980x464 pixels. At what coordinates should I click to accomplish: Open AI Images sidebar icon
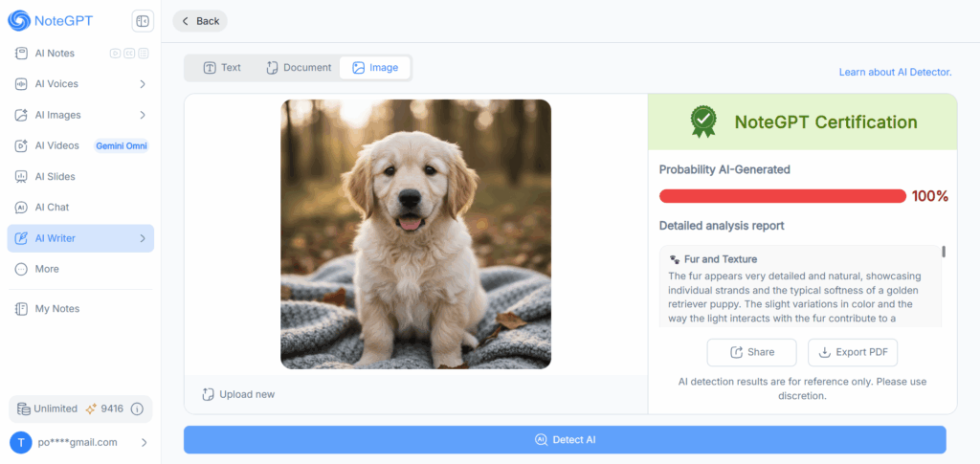21,115
